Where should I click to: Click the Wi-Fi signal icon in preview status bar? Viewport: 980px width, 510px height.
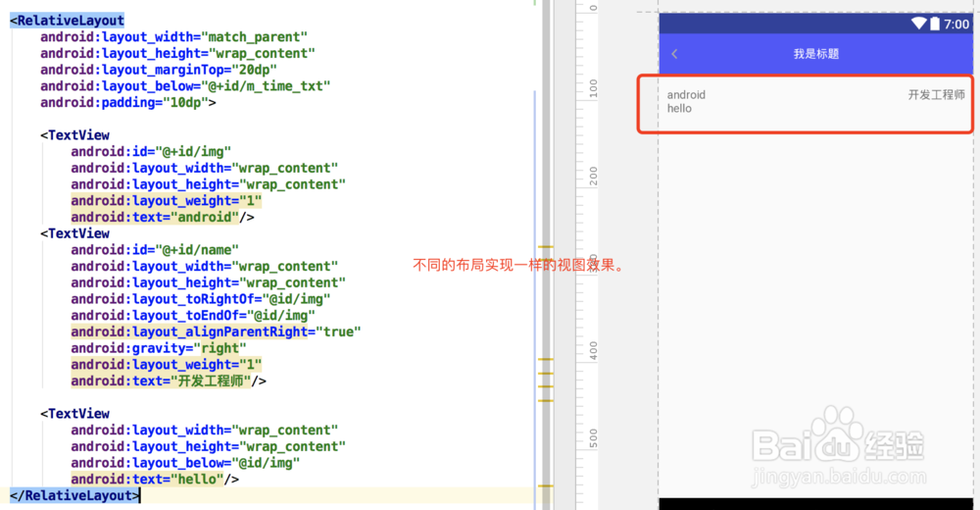(919, 24)
